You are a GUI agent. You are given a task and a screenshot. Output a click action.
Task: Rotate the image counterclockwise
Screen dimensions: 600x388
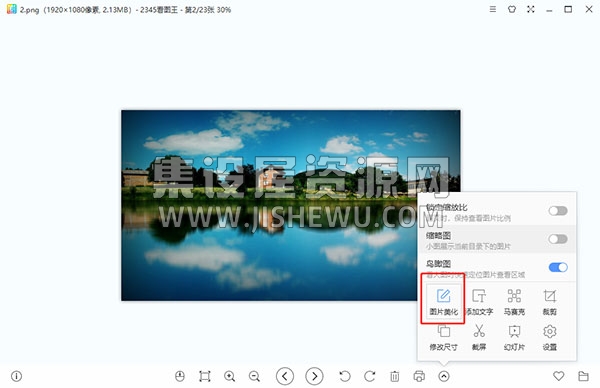(344, 376)
